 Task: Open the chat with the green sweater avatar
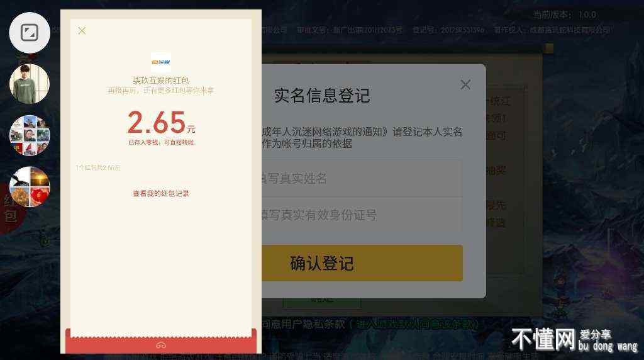tap(30, 84)
